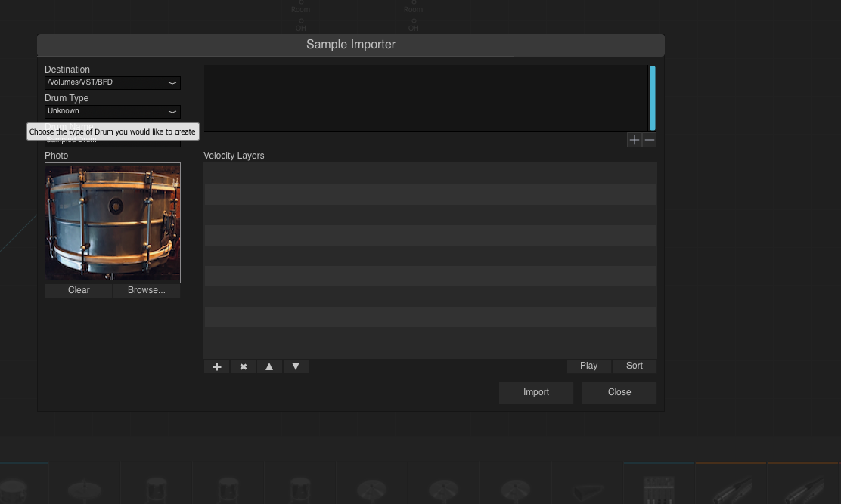Image resolution: width=841 pixels, height=504 pixels.
Task: Sort the velocity layers
Action: [x=635, y=366]
